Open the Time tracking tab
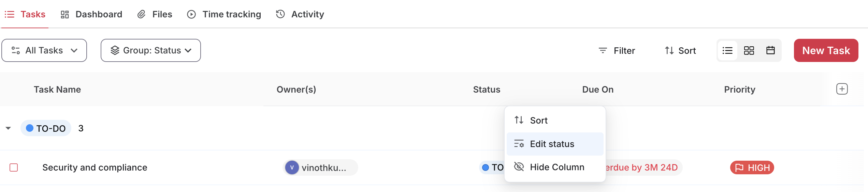Image resolution: width=868 pixels, height=192 pixels. [x=224, y=14]
